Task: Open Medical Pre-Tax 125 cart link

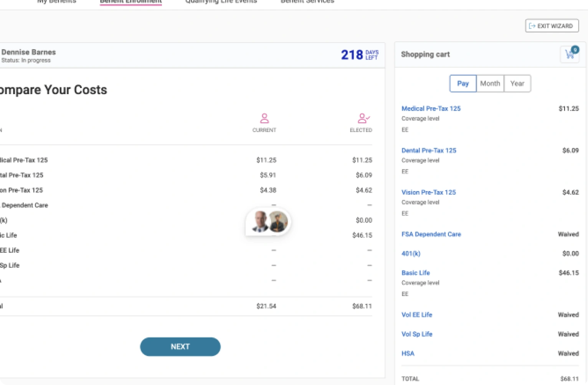Action: pyautogui.click(x=431, y=108)
